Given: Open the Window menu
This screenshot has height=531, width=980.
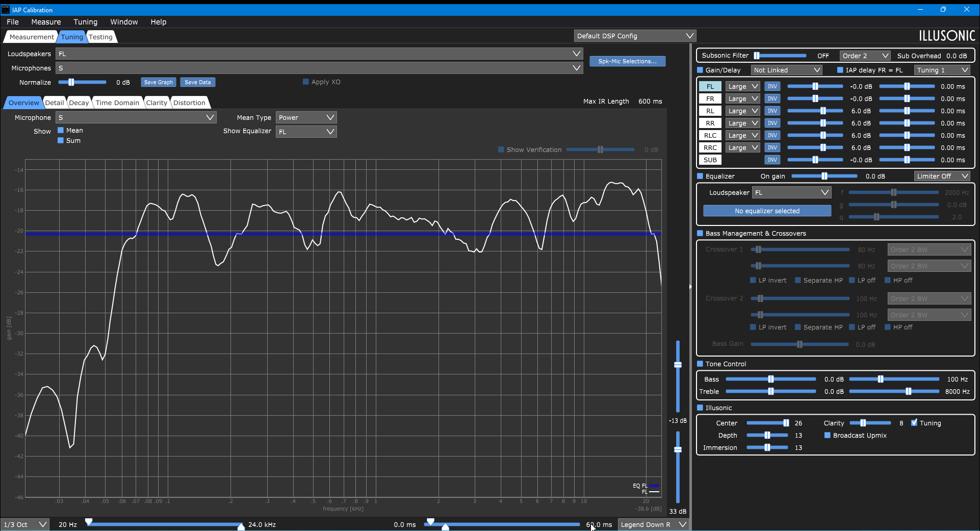Looking at the screenshot, I should tap(124, 22).
